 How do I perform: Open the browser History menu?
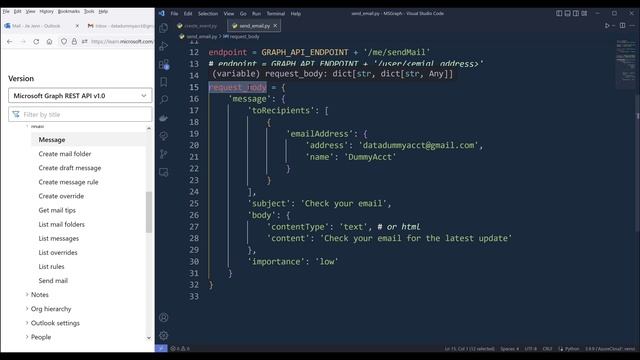tap(46, 11)
